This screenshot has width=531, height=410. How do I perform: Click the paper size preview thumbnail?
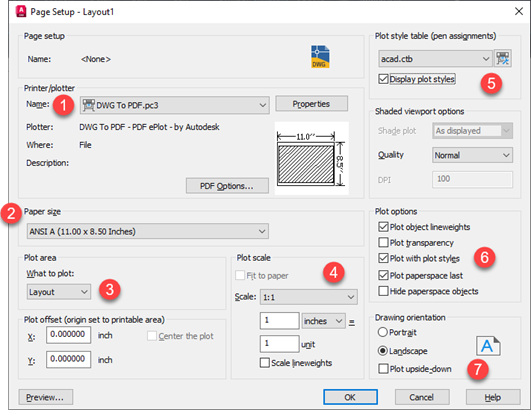point(311,158)
